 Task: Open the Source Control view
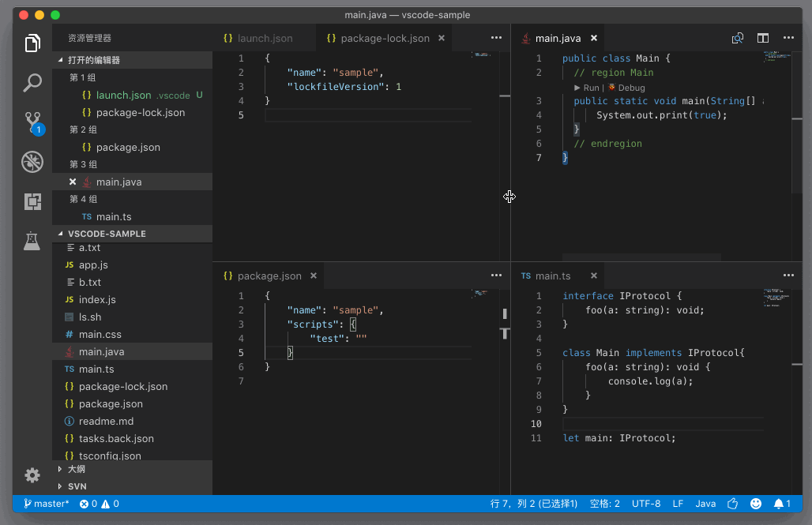pos(32,122)
